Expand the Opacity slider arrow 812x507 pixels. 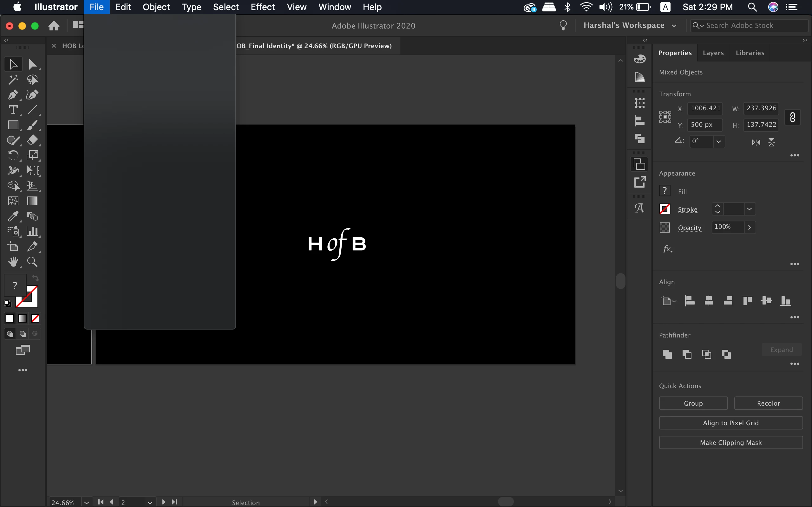click(x=749, y=227)
